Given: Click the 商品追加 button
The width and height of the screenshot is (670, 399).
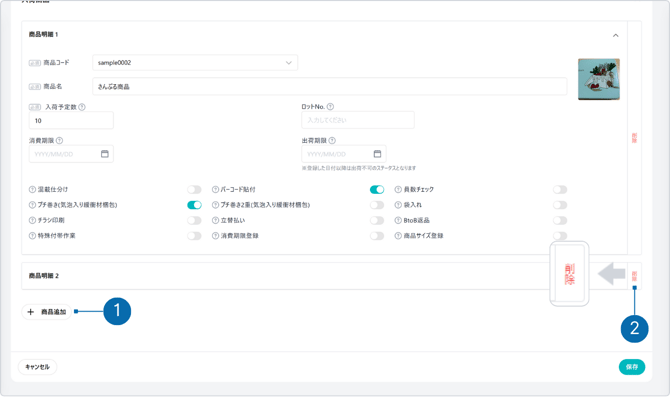Looking at the screenshot, I should (x=47, y=312).
